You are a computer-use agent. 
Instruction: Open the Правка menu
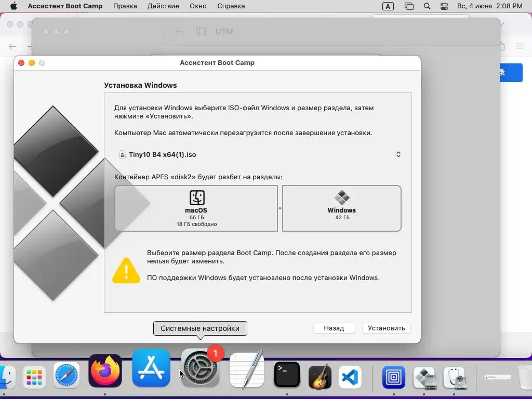click(x=125, y=6)
